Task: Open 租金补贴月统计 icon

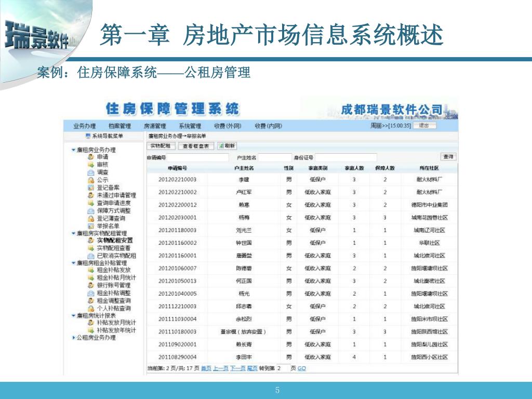Action: tap(90, 277)
